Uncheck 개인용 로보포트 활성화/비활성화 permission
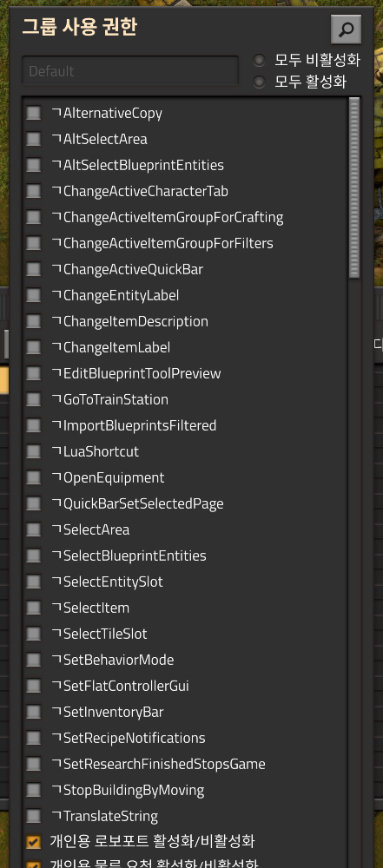Viewport: 383px width, 868px height. pyautogui.click(x=34, y=842)
